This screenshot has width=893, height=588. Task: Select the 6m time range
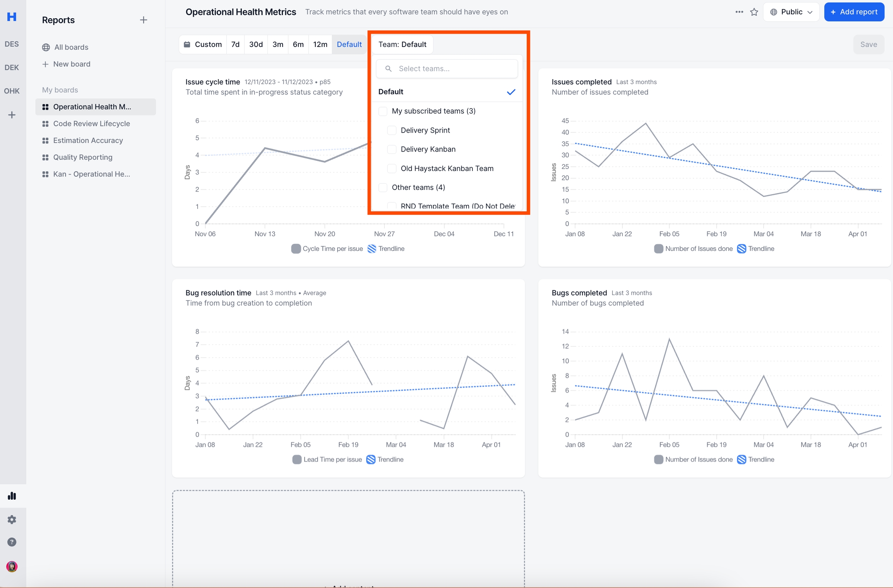[298, 44]
